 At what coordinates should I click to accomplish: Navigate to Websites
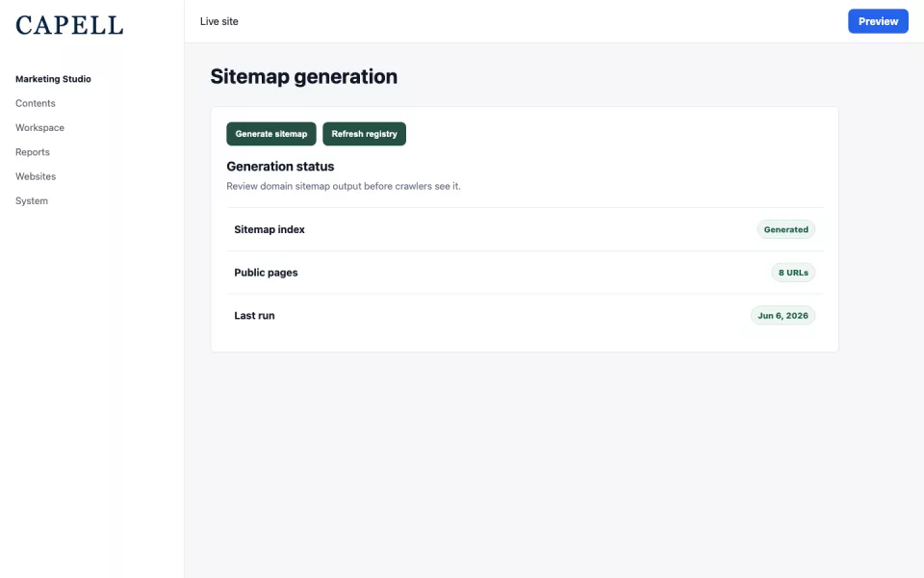tap(36, 176)
